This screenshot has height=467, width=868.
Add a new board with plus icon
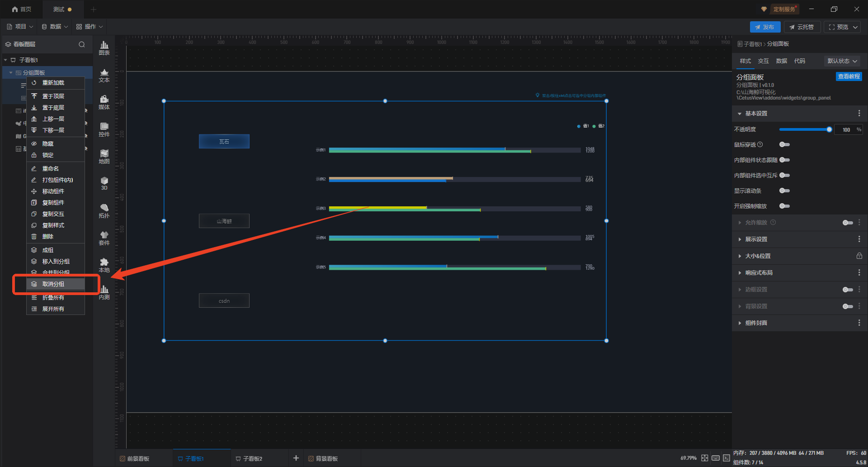pos(296,458)
